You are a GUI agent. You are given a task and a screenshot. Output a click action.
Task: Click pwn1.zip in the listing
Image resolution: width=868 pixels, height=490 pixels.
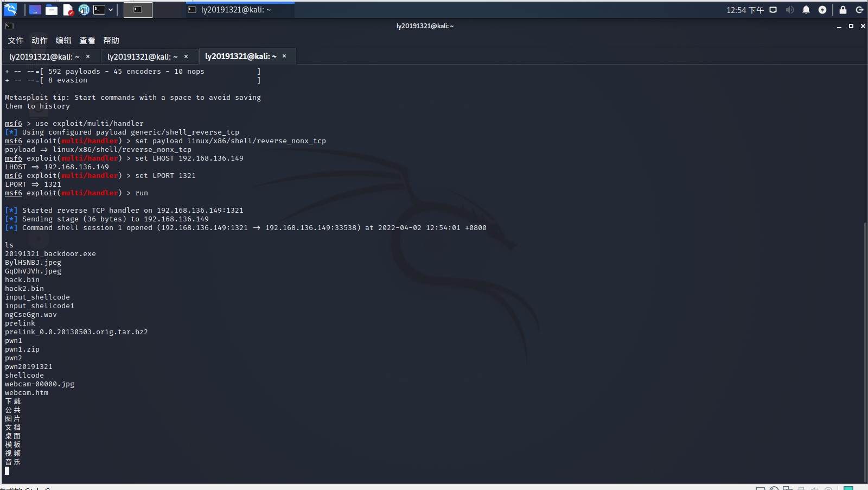22,349
